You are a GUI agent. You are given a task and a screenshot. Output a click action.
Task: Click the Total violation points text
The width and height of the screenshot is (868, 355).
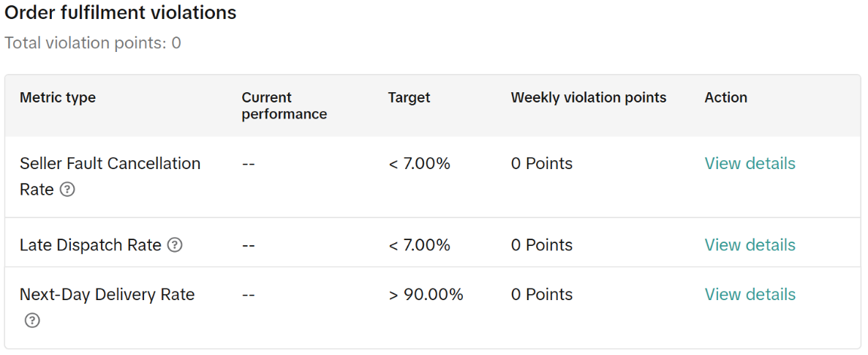[x=93, y=43]
